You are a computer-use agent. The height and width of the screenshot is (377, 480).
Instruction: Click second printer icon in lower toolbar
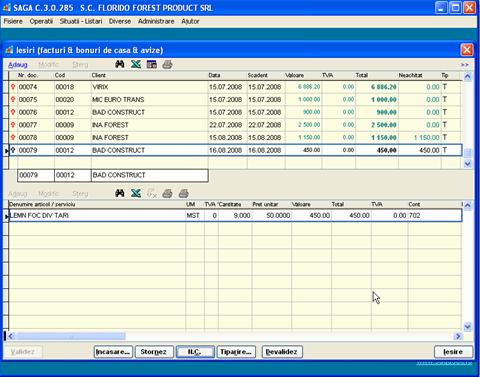tap(183, 193)
